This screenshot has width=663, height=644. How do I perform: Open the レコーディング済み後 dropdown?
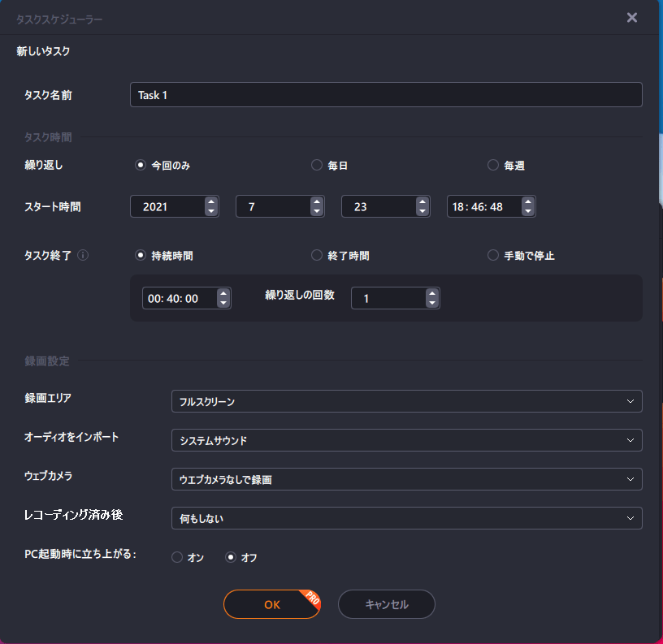406,518
